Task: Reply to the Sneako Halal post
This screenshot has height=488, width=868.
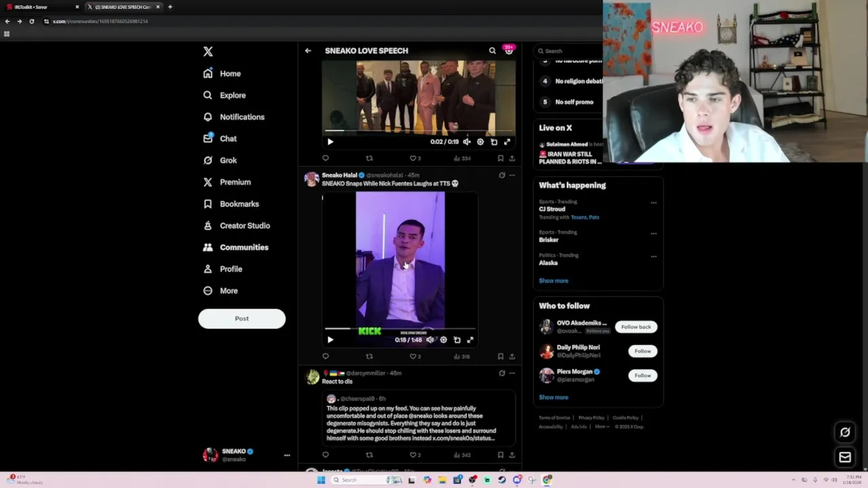Action: [325, 356]
